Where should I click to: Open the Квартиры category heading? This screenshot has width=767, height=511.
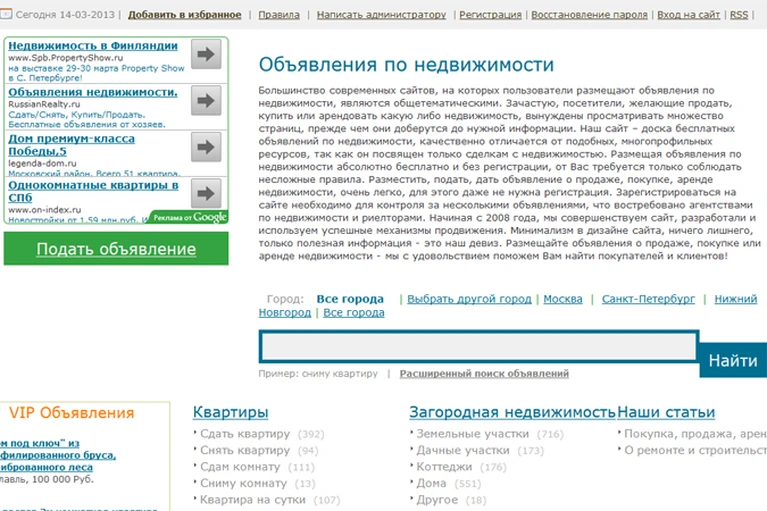coord(230,412)
